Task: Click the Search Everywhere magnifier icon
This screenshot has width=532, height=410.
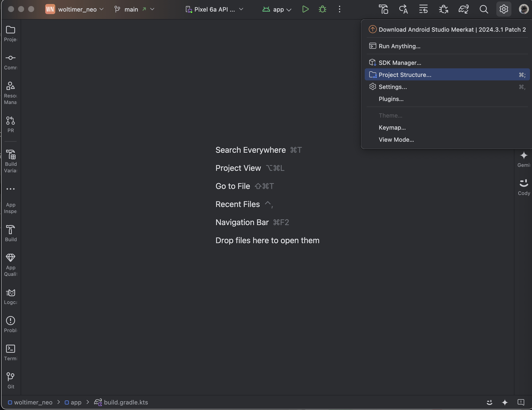Action: 484,9
